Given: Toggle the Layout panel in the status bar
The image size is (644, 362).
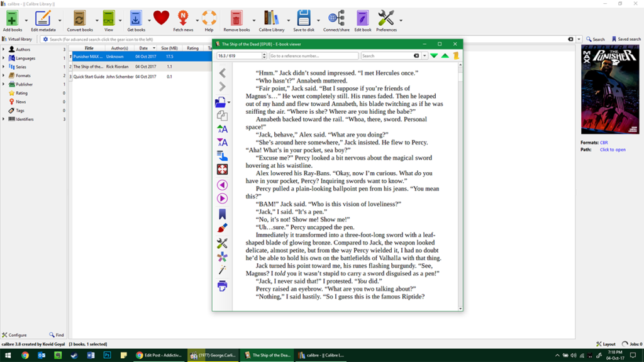Looking at the screenshot, I should 606,344.
